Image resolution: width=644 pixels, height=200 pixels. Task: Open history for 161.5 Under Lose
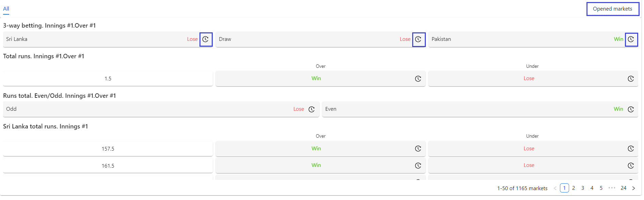[631, 166]
